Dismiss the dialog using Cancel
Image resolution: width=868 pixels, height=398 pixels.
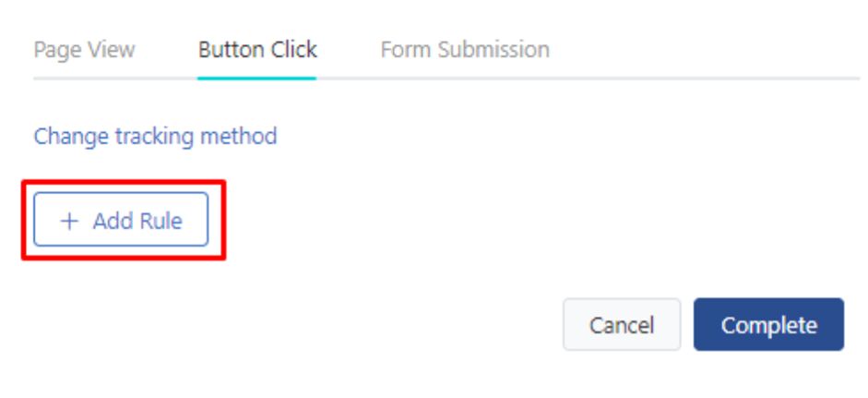click(x=621, y=325)
